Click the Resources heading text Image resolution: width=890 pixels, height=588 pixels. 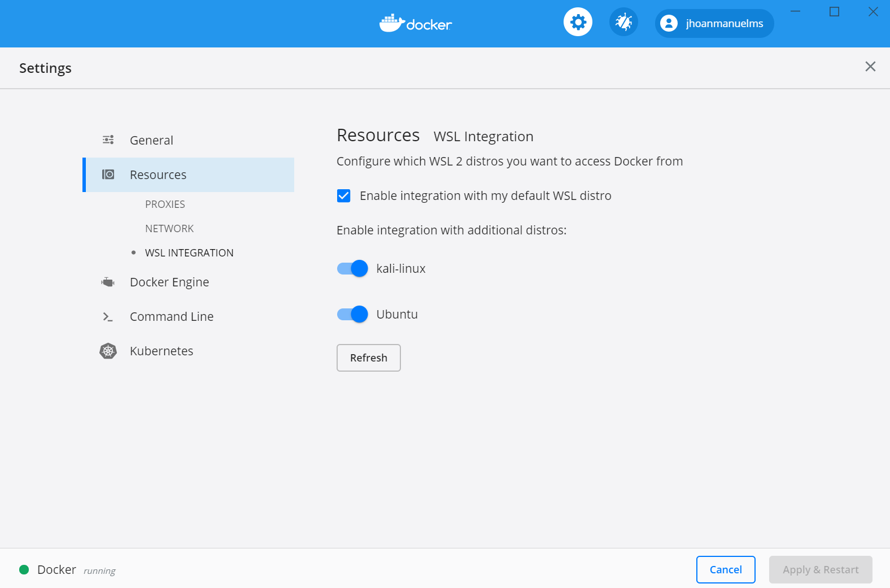[378, 136]
